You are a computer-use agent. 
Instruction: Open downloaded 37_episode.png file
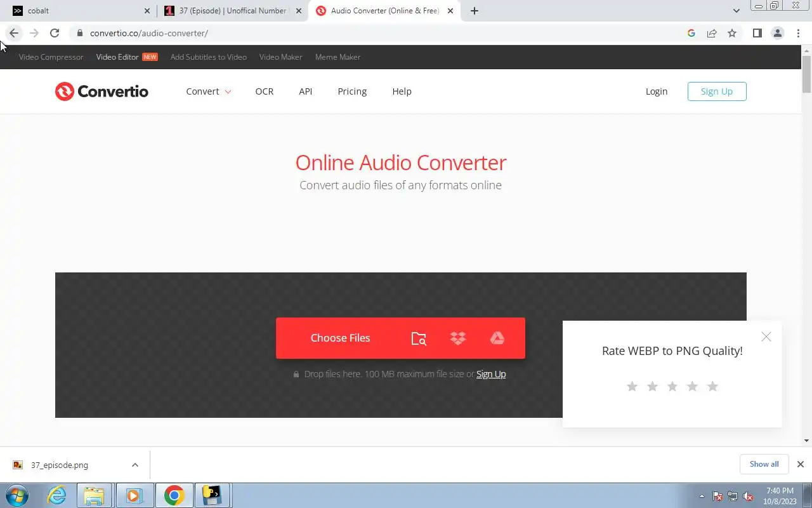click(60, 465)
